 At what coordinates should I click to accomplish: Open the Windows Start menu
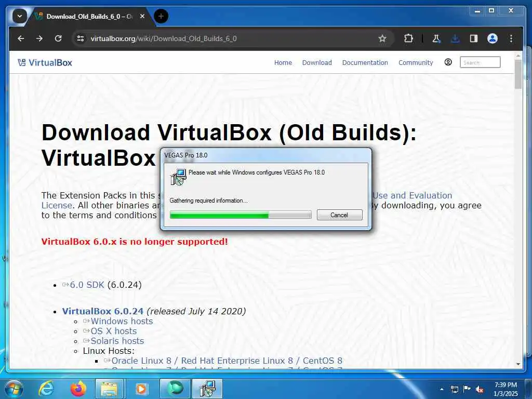click(14, 389)
